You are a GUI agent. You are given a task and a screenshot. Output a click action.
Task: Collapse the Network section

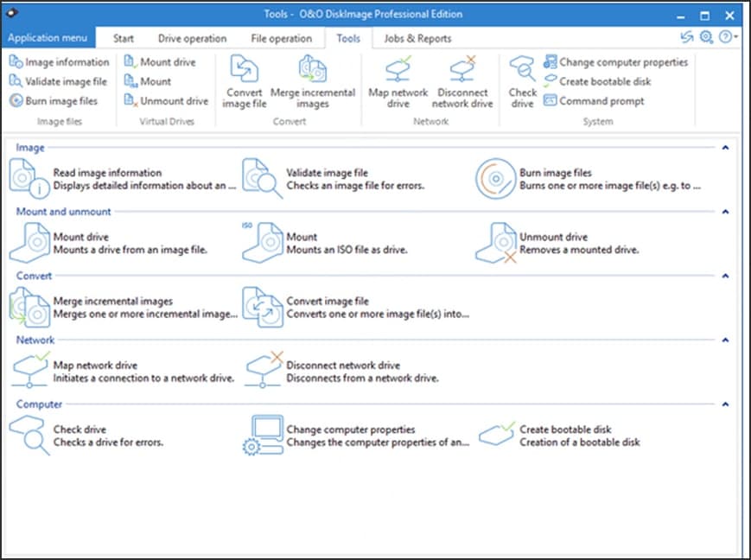(x=726, y=340)
